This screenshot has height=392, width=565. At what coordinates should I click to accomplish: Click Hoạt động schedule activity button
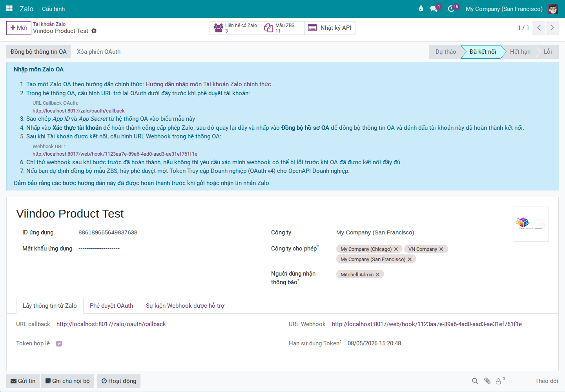coord(119,381)
